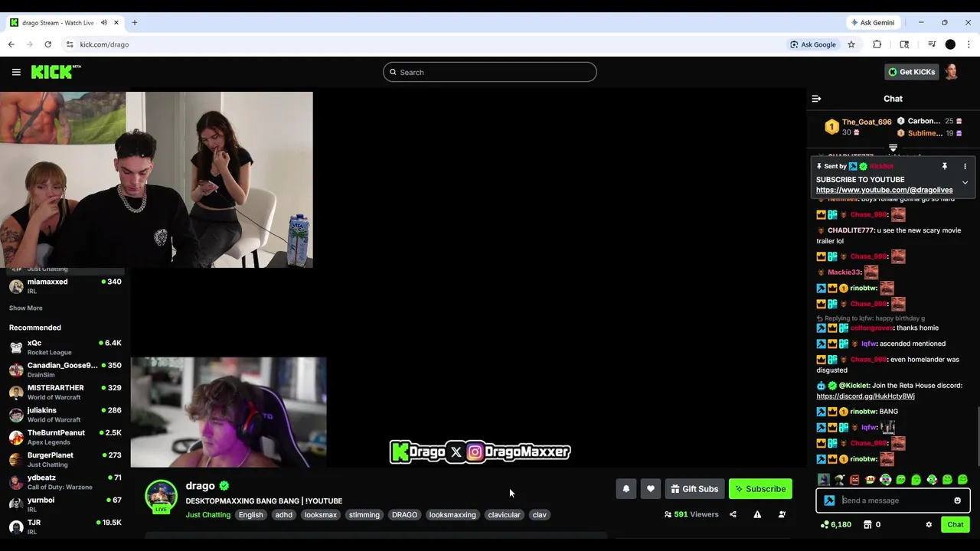Reload the browser page

pyautogui.click(x=47, y=44)
